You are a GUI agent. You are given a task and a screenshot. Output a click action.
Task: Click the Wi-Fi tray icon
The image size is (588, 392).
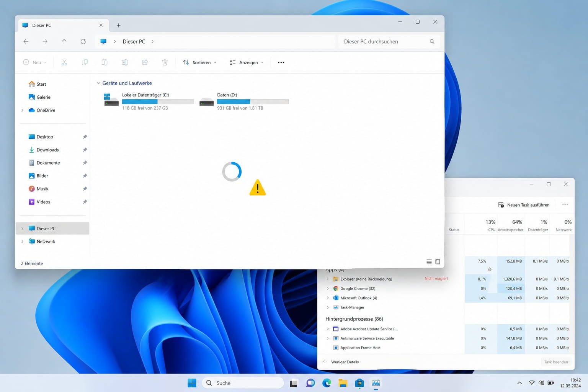pyautogui.click(x=532, y=383)
